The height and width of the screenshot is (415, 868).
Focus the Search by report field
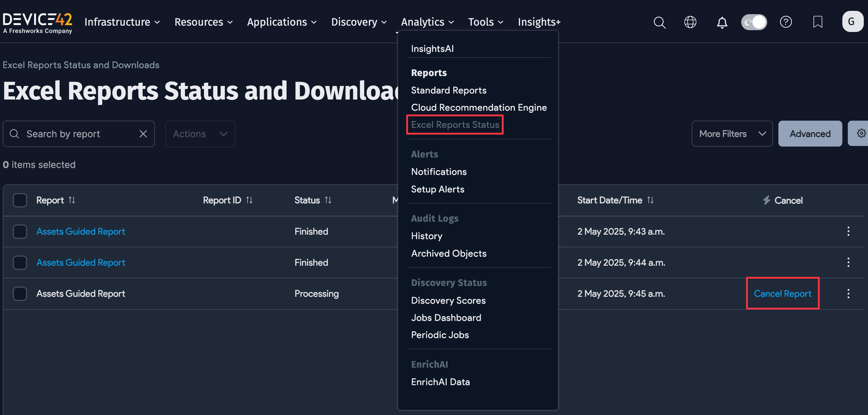pyautogui.click(x=78, y=134)
